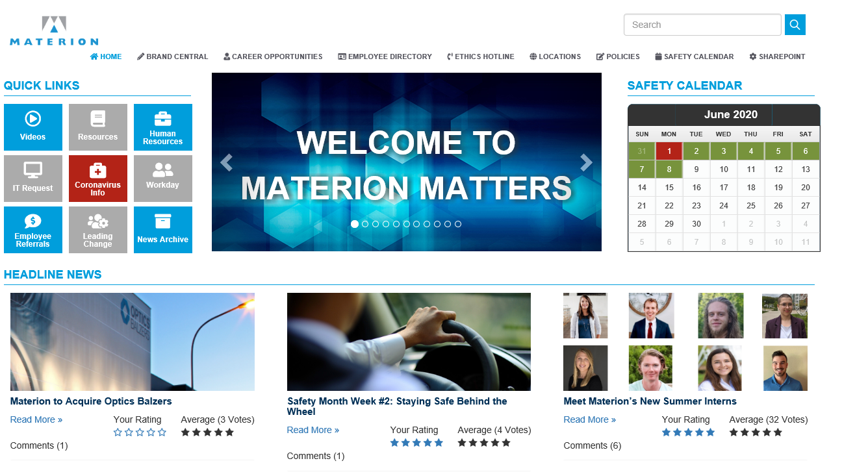Select June 6 on safety calendar
This screenshot has height=474, width=868.
806,151
